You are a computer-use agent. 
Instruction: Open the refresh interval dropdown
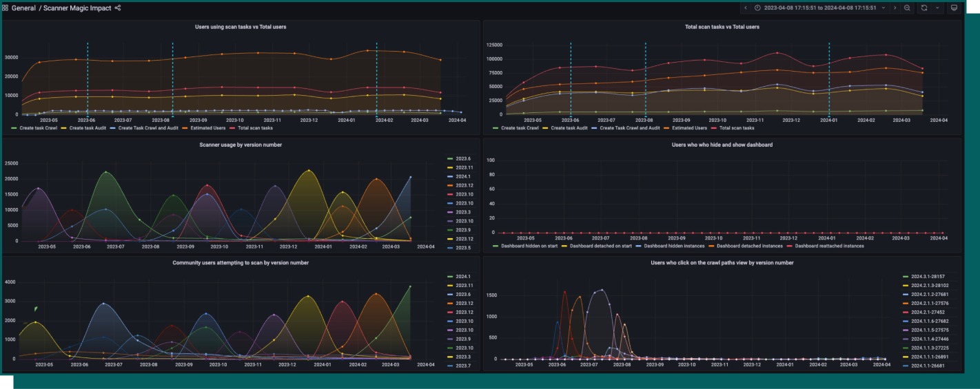pyautogui.click(x=937, y=8)
